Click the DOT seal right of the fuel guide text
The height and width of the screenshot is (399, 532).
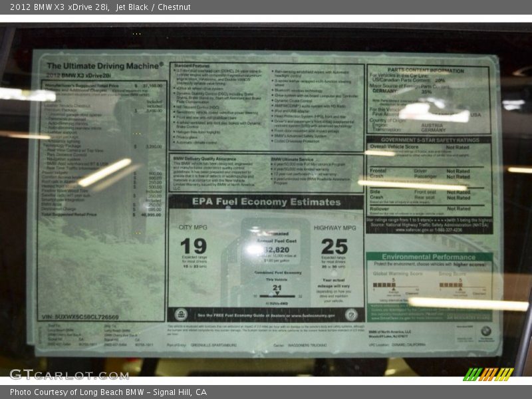(351, 315)
